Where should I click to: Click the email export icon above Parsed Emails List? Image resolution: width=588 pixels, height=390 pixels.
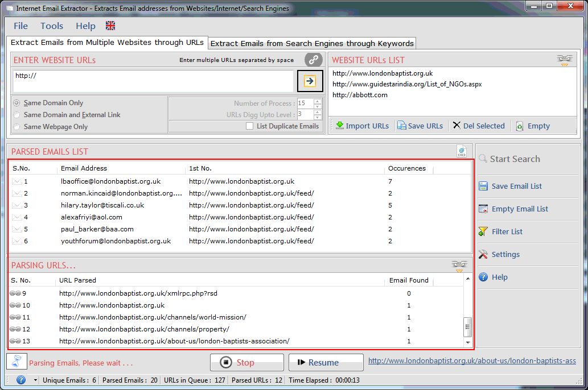tap(462, 151)
